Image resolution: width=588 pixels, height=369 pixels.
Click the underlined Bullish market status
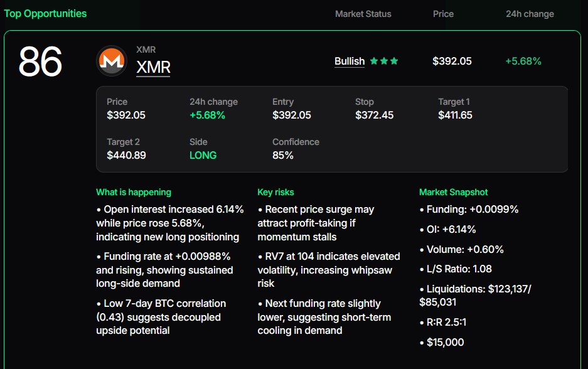[350, 61]
